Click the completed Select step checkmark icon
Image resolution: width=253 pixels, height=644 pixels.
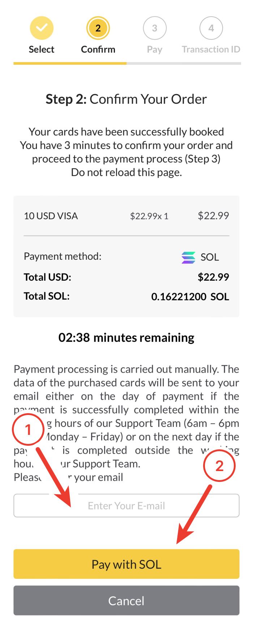coord(42,28)
